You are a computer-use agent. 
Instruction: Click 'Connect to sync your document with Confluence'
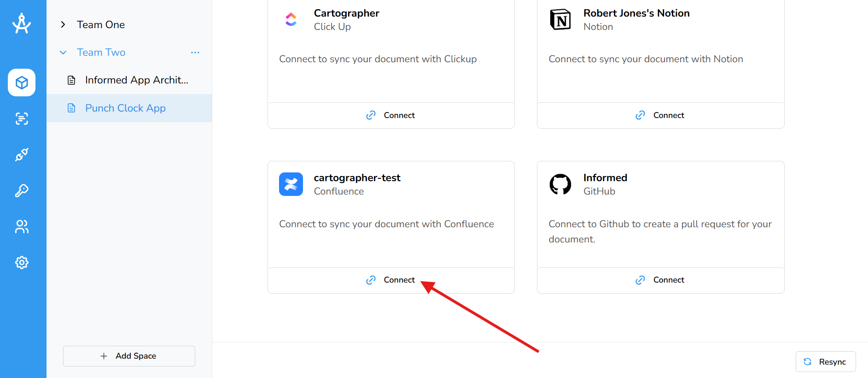click(x=386, y=224)
